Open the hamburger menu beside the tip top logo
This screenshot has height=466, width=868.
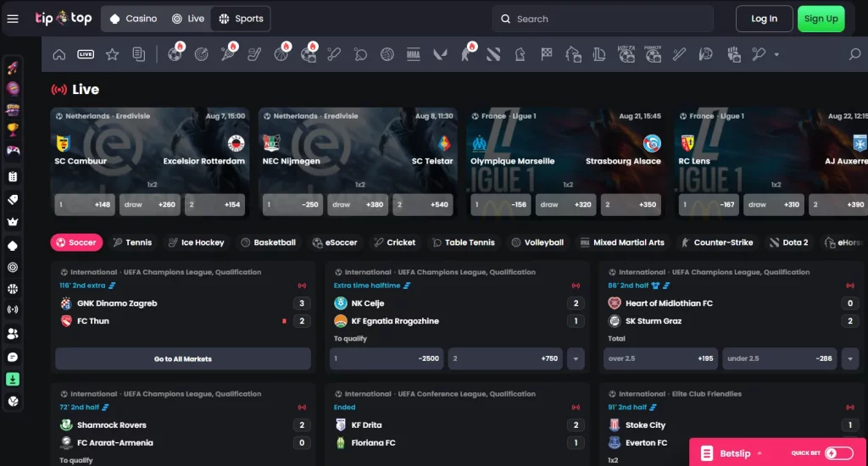pos(13,19)
